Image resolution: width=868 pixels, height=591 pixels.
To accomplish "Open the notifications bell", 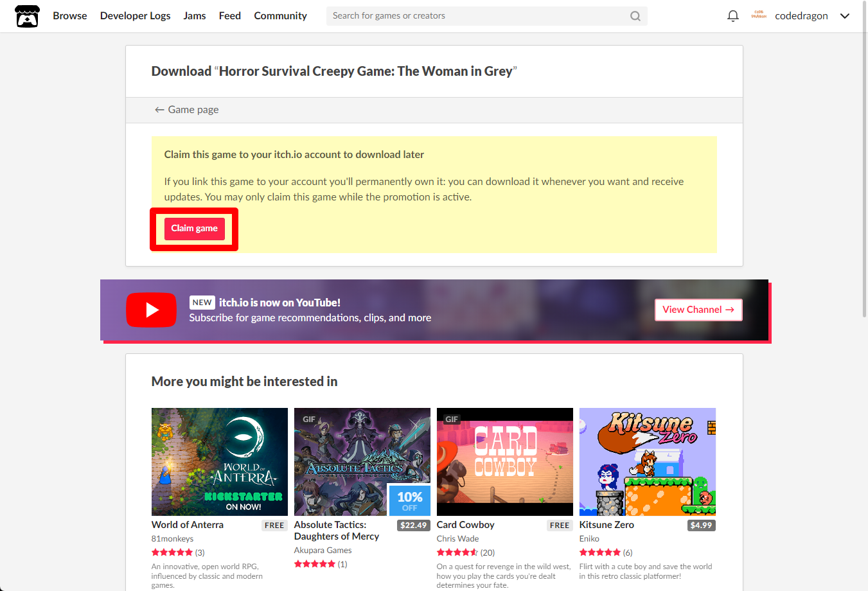I will 732,16.
